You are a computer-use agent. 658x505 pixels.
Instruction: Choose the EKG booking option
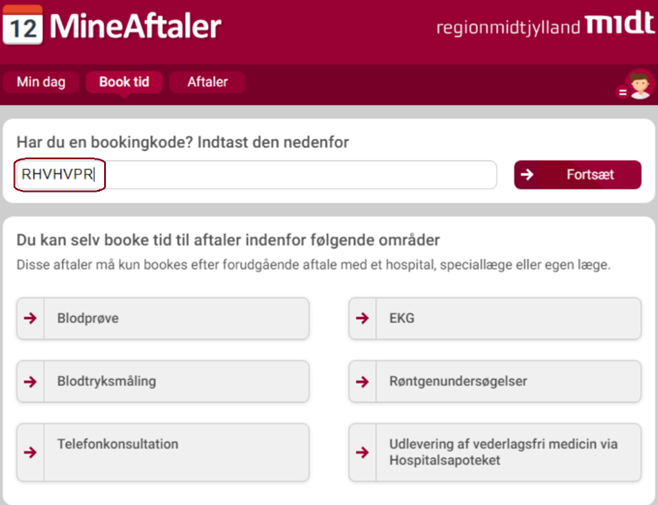pos(507,319)
